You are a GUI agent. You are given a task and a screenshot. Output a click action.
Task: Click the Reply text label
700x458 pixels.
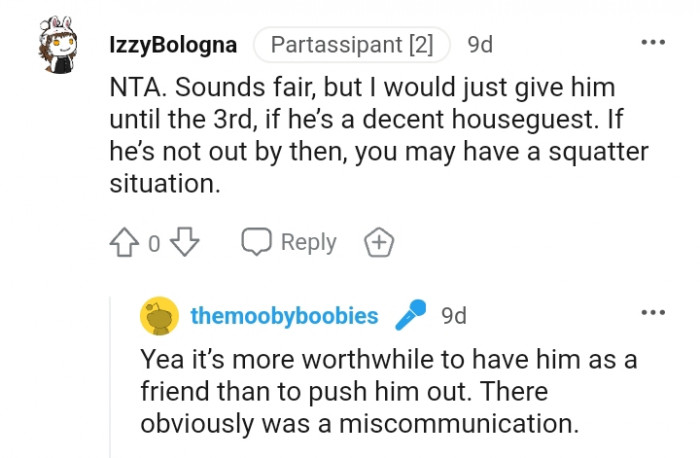click(x=308, y=243)
